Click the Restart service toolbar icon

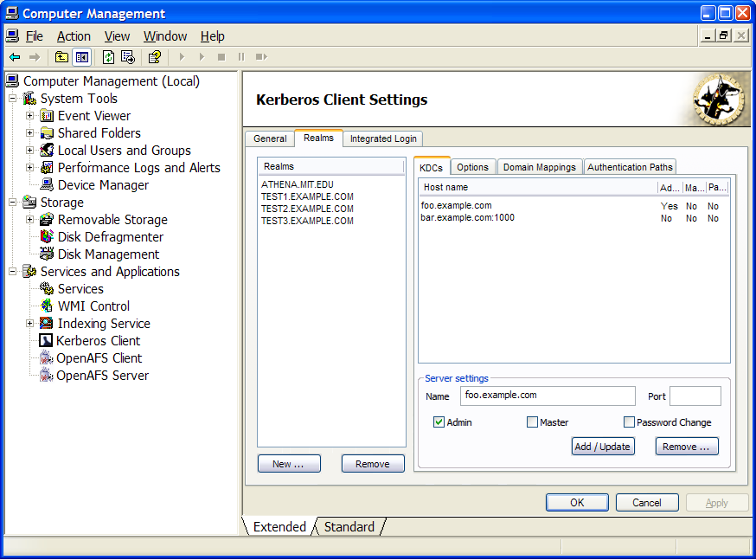(261, 57)
